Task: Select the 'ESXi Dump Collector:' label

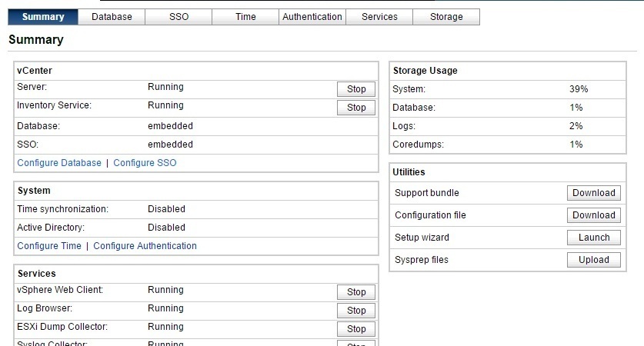Action: 62,327
